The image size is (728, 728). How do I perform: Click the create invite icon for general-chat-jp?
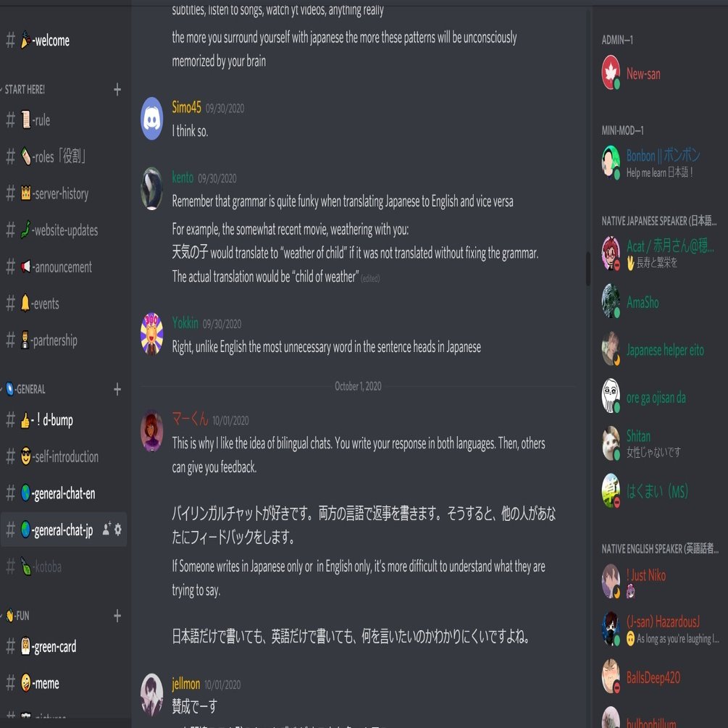coord(106,529)
